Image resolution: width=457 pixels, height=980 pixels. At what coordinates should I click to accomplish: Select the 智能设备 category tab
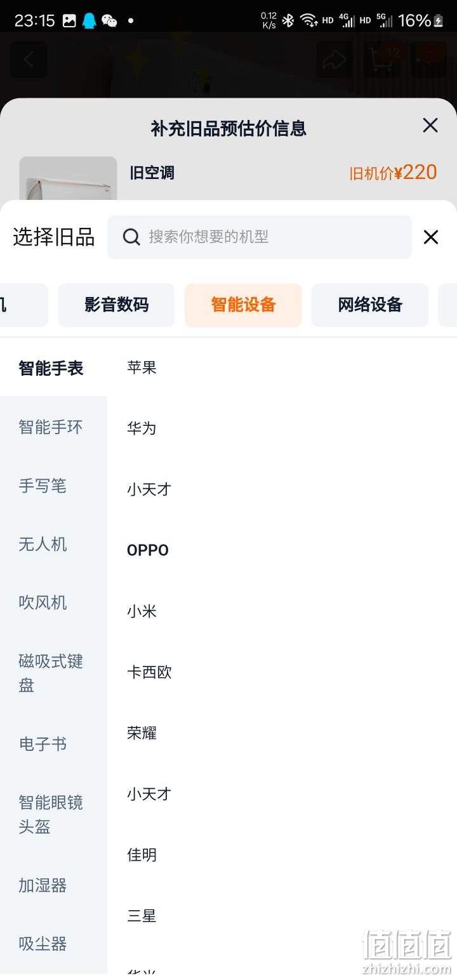coord(243,305)
